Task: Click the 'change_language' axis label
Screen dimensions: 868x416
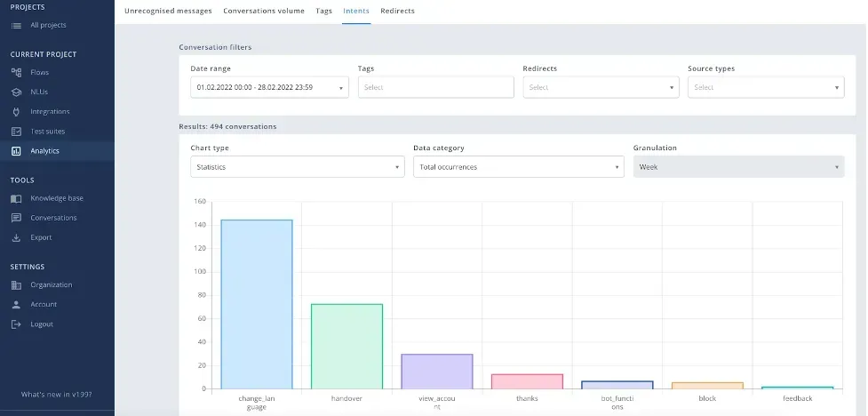Action: (x=257, y=403)
